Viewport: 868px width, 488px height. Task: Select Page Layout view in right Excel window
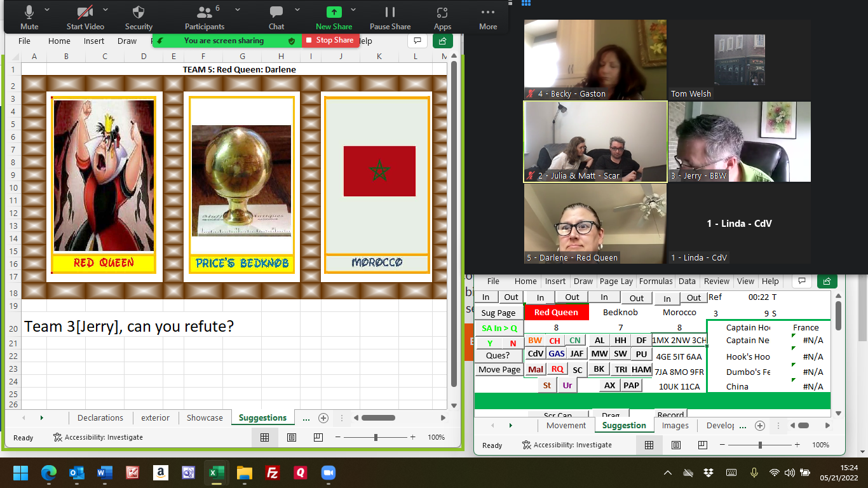(676, 445)
